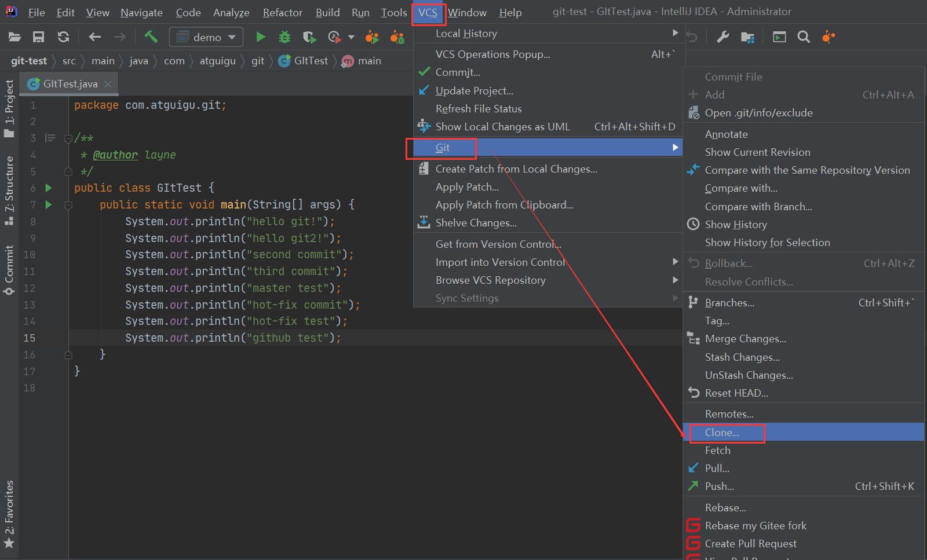Close the GItTest.java editor tab
927x560 pixels.
click(x=108, y=84)
